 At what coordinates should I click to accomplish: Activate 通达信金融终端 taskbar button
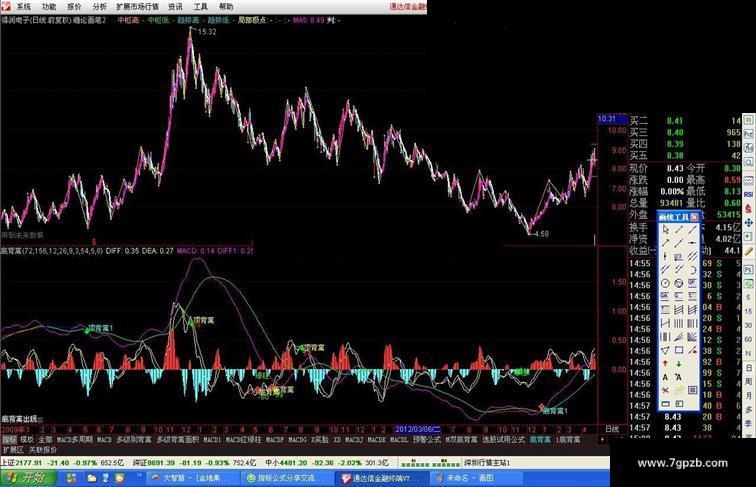pyautogui.click(x=381, y=478)
